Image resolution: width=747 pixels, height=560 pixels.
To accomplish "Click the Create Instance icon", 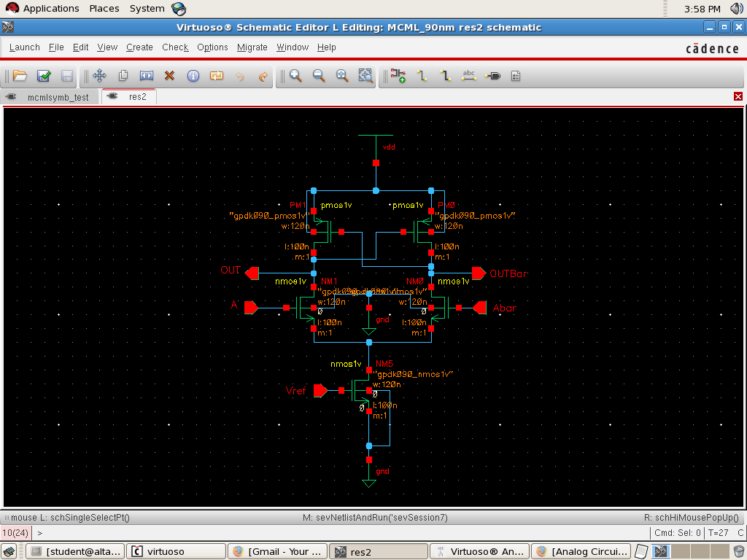I will pos(398,76).
